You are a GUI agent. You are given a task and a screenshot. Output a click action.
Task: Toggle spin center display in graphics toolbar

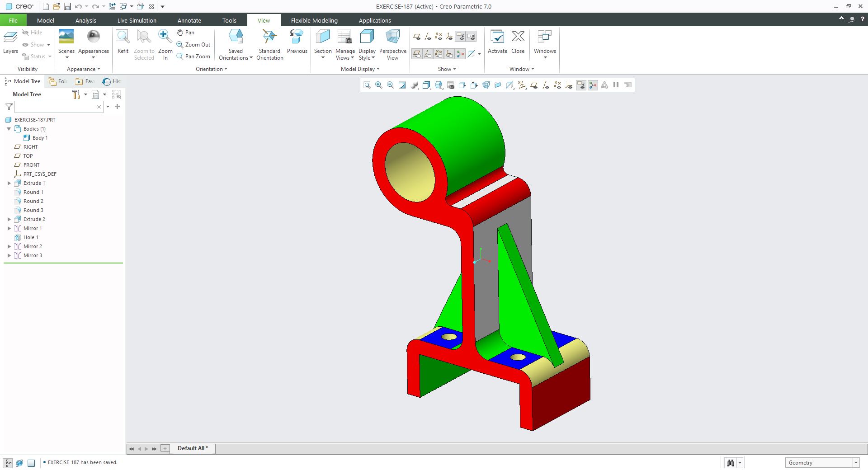pos(593,85)
